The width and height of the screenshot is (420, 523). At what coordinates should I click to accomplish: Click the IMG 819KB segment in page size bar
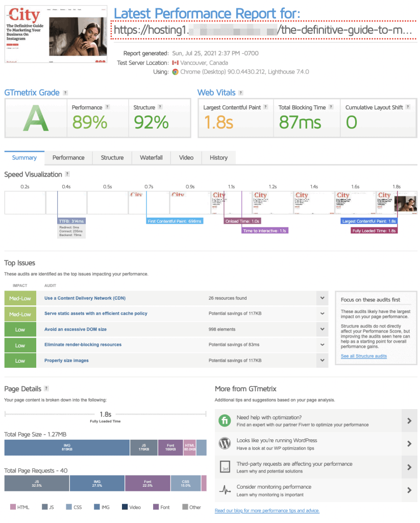click(67, 447)
